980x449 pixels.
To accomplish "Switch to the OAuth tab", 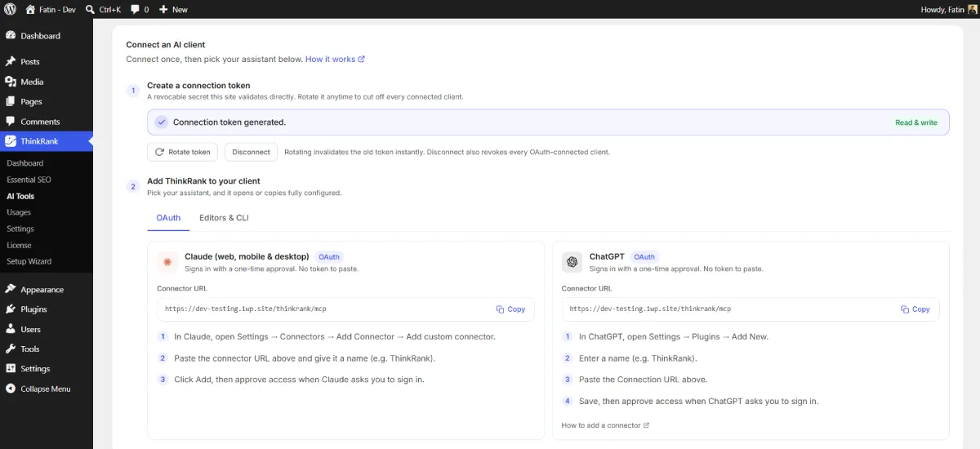I will (168, 218).
